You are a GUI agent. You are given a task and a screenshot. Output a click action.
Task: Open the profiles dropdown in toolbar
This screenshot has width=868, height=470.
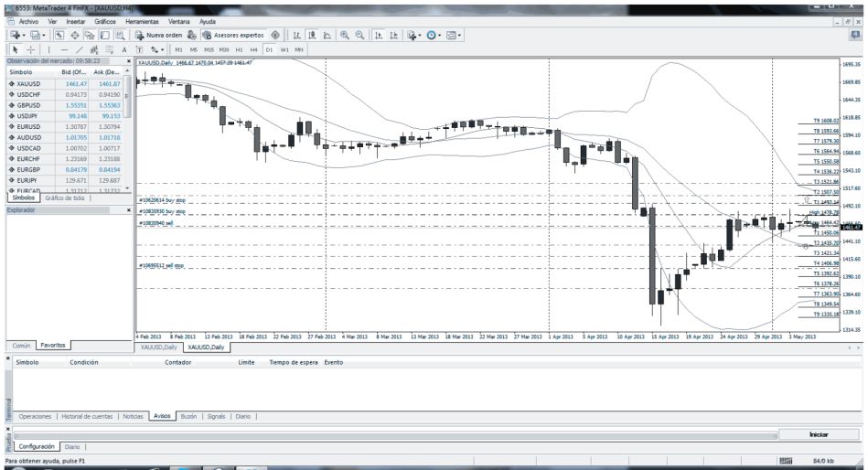[x=42, y=34]
